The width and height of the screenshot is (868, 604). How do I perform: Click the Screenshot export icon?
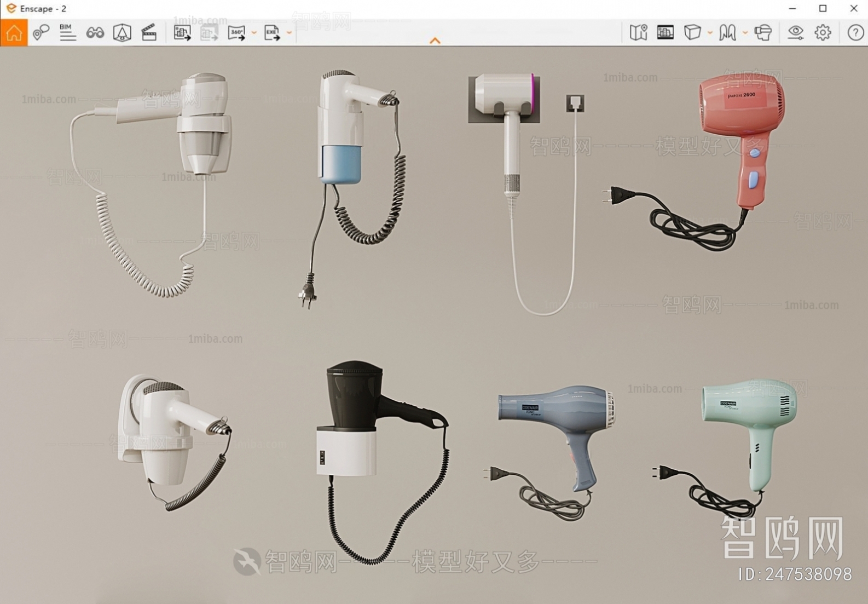coord(182,33)
